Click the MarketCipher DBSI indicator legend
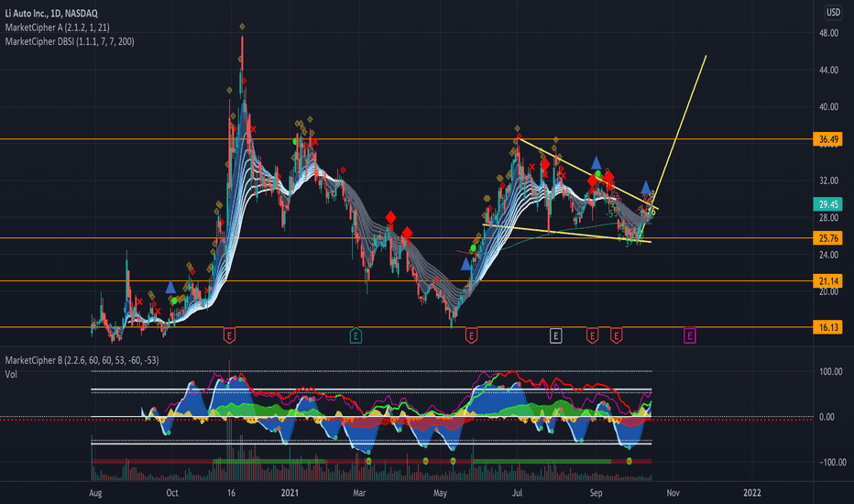Image resolution: width=854 pixels, height=504 pixels. pyautogui.click(x=69, y=41)
